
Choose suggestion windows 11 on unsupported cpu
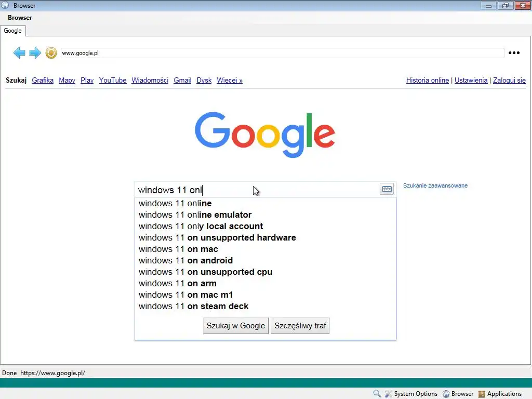tap(265, 272)
